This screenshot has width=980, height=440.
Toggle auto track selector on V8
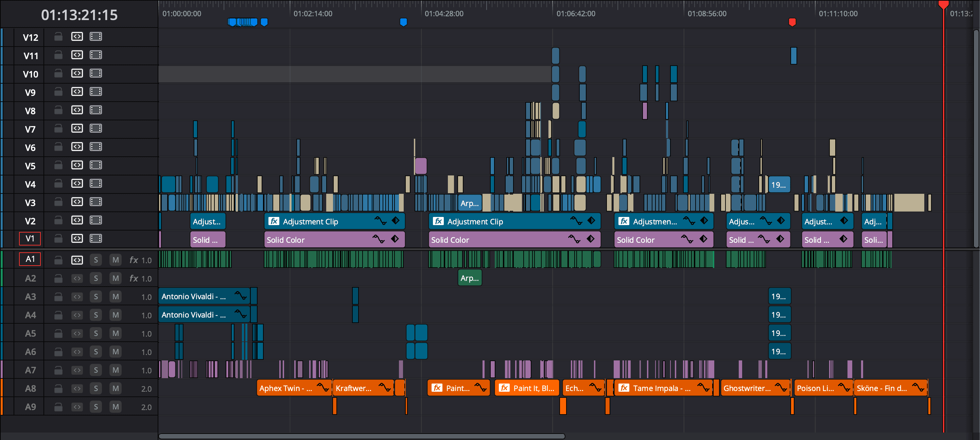click(77, 110)
